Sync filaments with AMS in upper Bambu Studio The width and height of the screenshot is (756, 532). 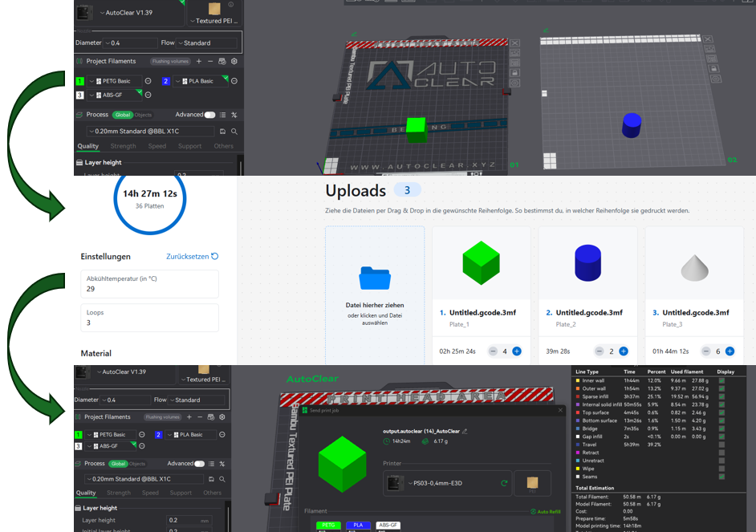pyautogui.click(x=222, y=61)
